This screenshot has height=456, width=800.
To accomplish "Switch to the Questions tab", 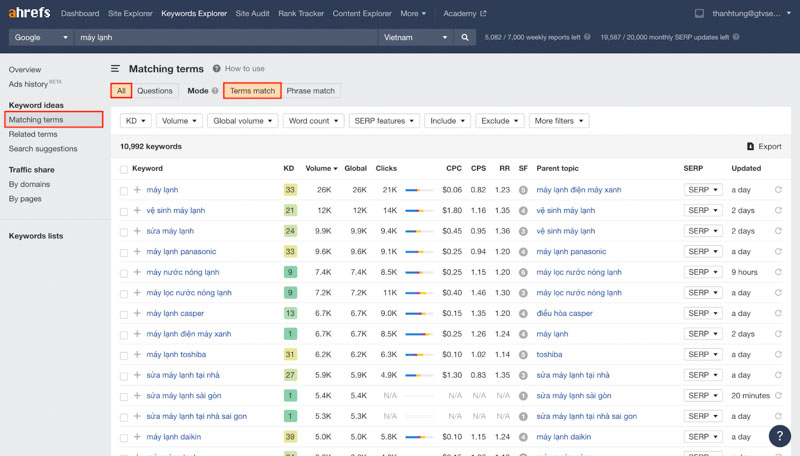I will click(x=155, y=91).
